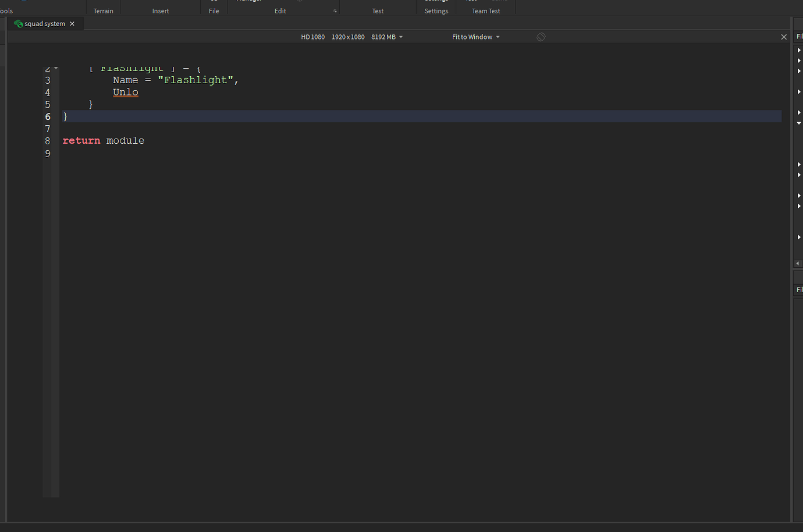Open the Edit group dialog launcher

335,11
